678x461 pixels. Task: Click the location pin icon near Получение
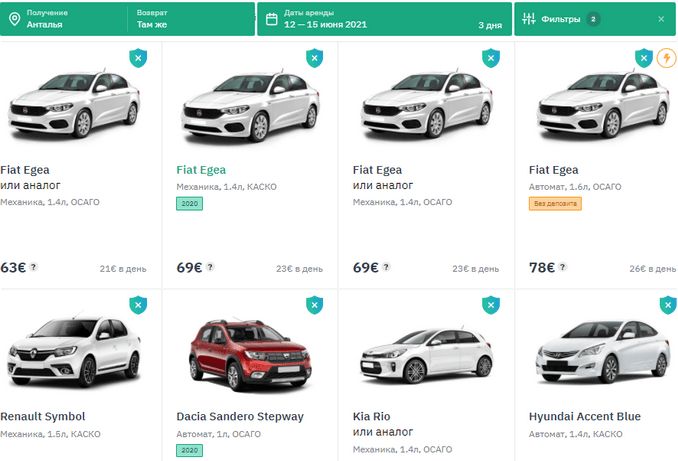[x=15, y=19]
